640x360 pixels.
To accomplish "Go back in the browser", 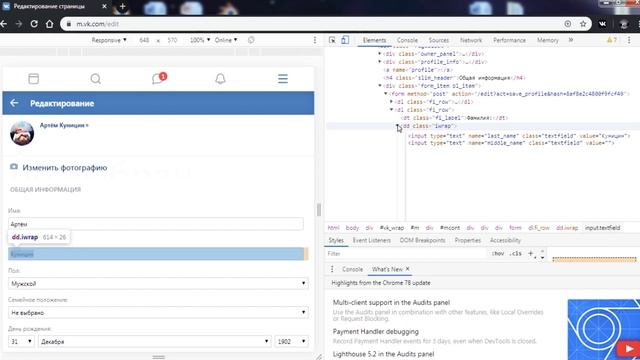I will pyautogui.click(x=4, y=24).
